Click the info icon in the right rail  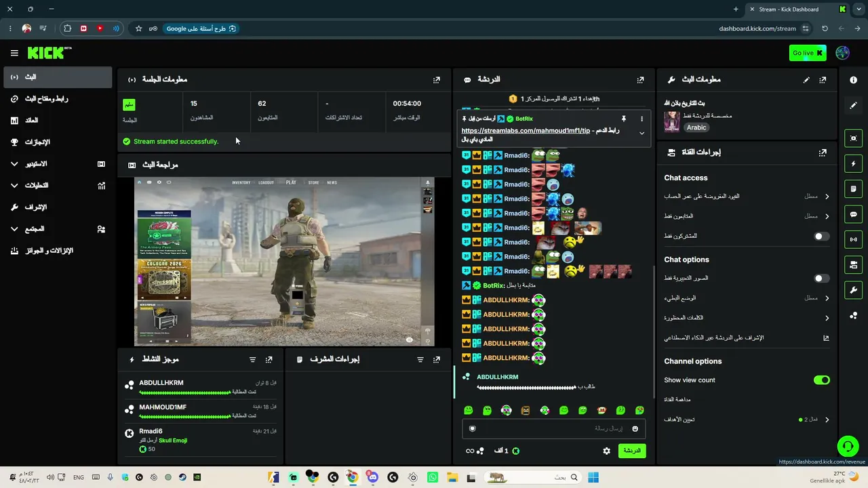853,80
